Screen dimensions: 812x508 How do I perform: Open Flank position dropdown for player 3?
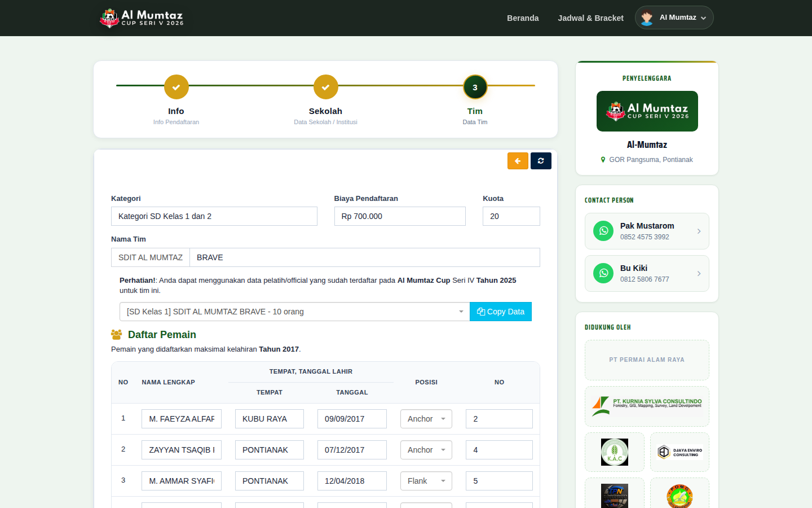tap(426, 481)
